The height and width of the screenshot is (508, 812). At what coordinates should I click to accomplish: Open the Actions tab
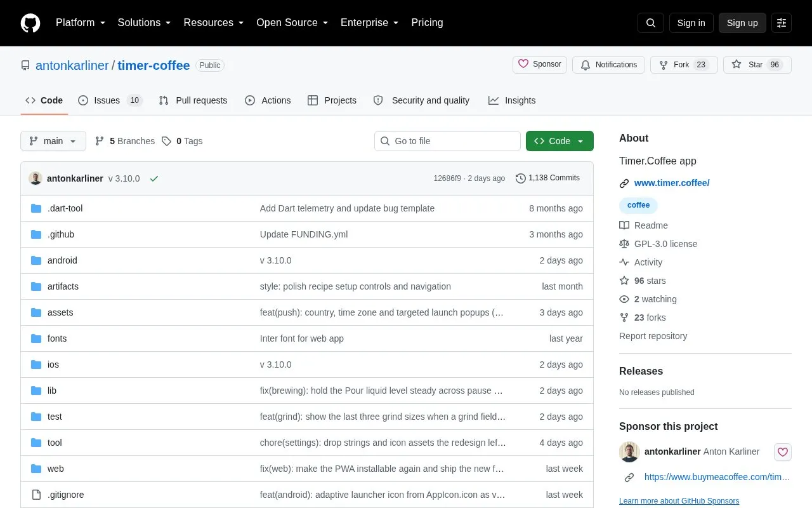[268, 100]
